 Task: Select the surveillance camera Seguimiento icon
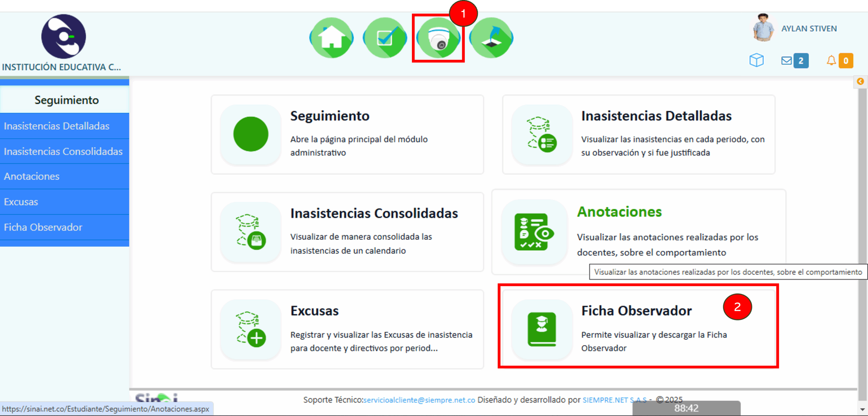[x=438, y=38]
